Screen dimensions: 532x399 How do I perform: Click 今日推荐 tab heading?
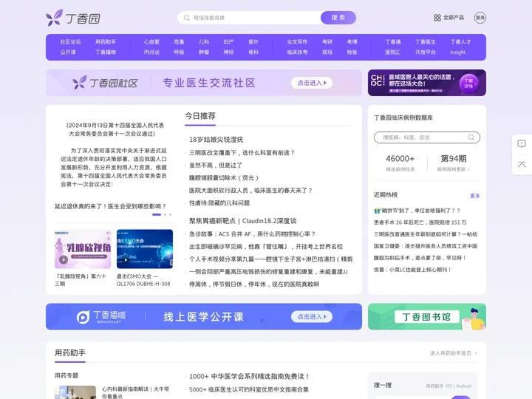(200, 116)
